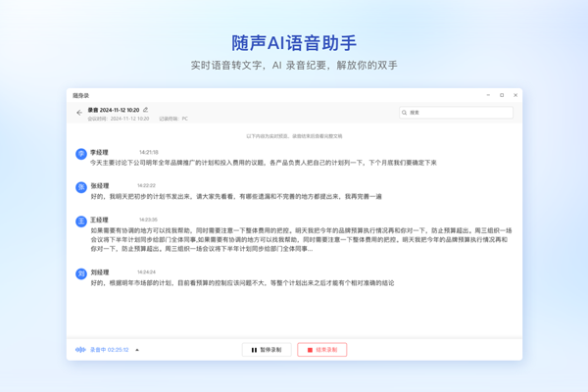588x392 pixels.
Task: Click 王经理's truncated message ending with ellipsis
Action: (301, 239)
